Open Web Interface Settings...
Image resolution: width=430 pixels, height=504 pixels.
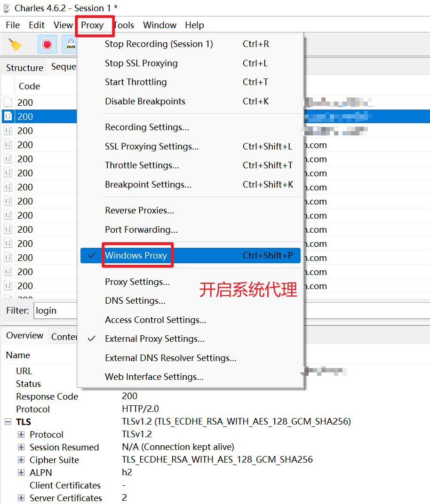coord(191,377)
